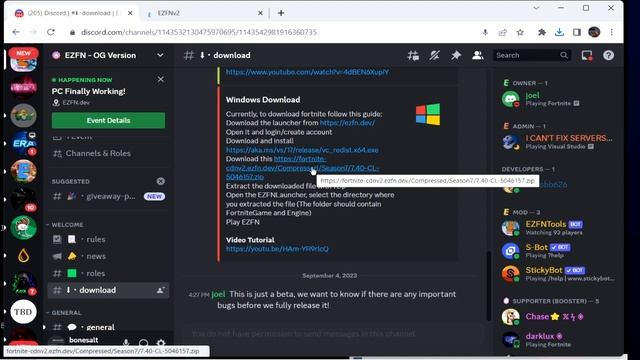Open the Threads icon in channel header
Screen dimensions: 640x360
pyautogui.click(x=413, y=56)
